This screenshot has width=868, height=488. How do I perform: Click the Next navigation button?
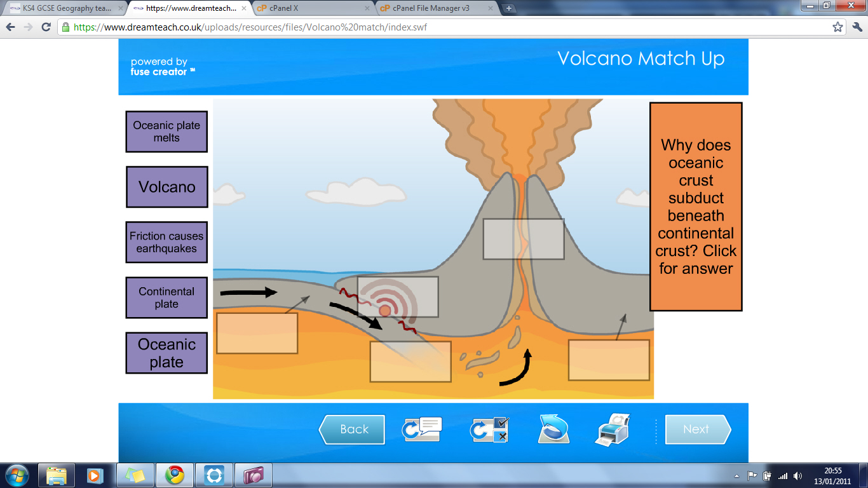pyautogui.click(x=697, y=430)
